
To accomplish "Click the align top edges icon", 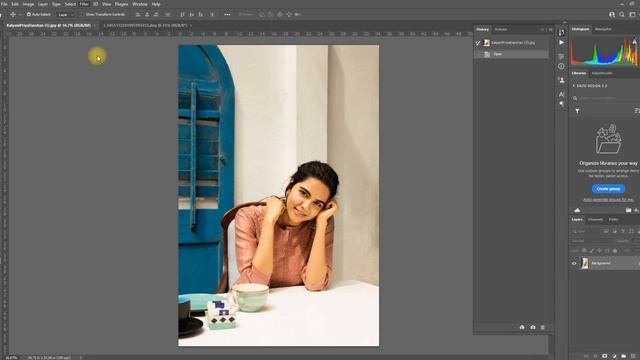I will (182, 14).
